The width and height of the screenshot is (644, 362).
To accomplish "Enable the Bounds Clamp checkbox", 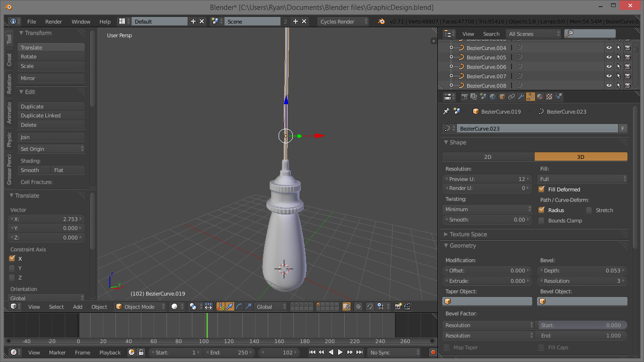I will pyautogui.click(x=541, y=220).
